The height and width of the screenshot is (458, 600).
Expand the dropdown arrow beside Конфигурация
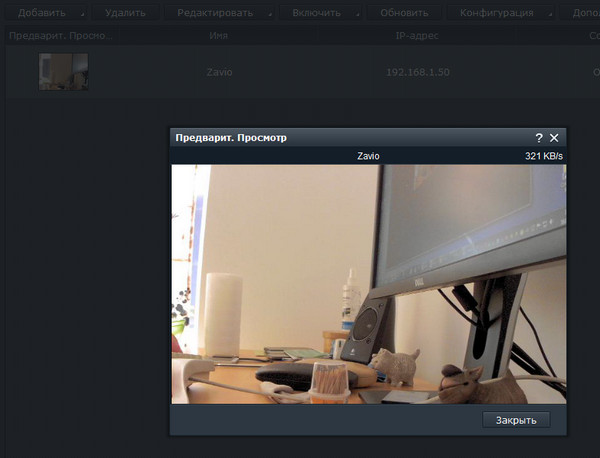[549, 14]
